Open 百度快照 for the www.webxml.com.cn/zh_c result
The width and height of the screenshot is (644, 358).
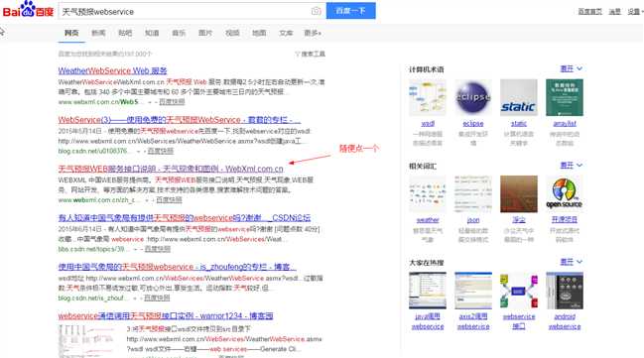[169, 200]
